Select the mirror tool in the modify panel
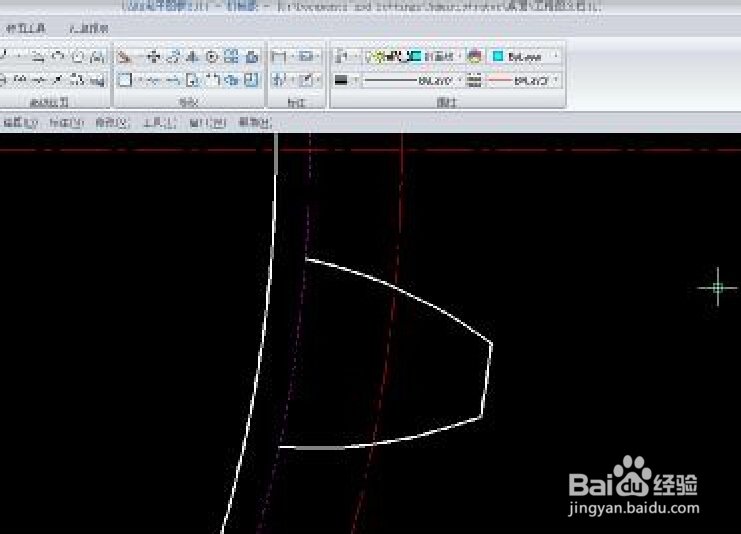The height and width of the screenshot is (534, 741). point(192,57)
